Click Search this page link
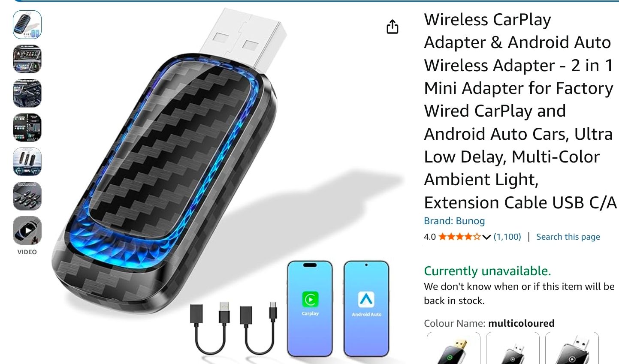Screen dimensions: 619x364 pyautogui.click(x=568, y=237)
